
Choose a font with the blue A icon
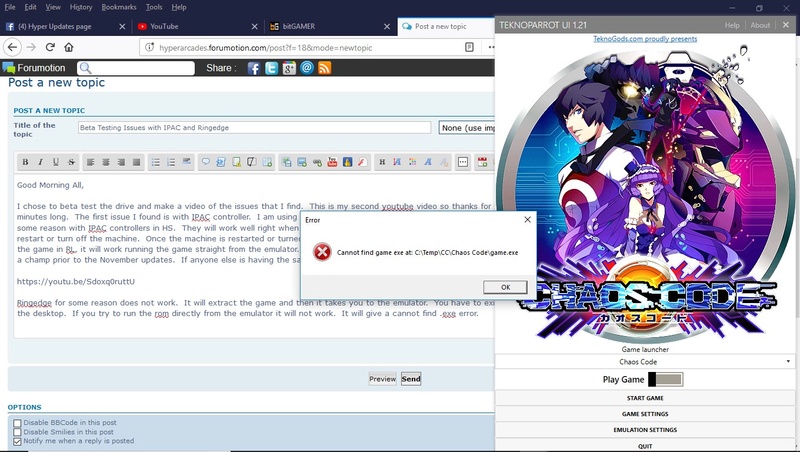pyautogui.click(x=428, y=162)
